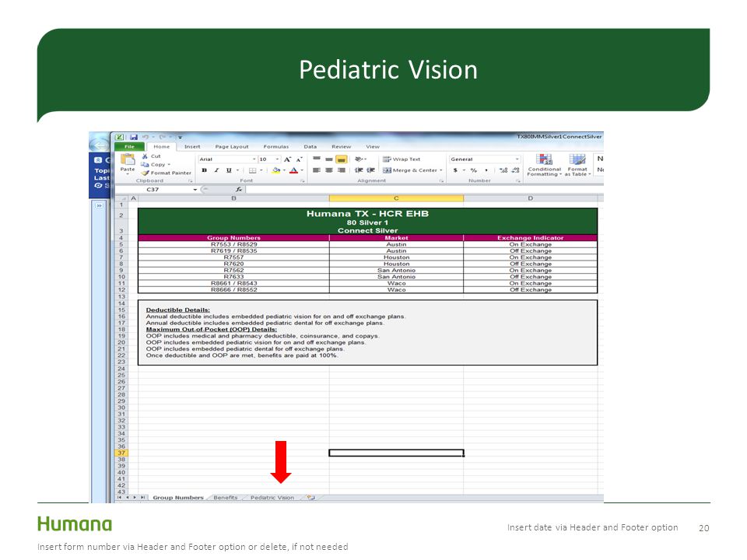Viewport: 747px width, 560px height.
Task: Open the Arial font name dropdown
Action: 254,159
